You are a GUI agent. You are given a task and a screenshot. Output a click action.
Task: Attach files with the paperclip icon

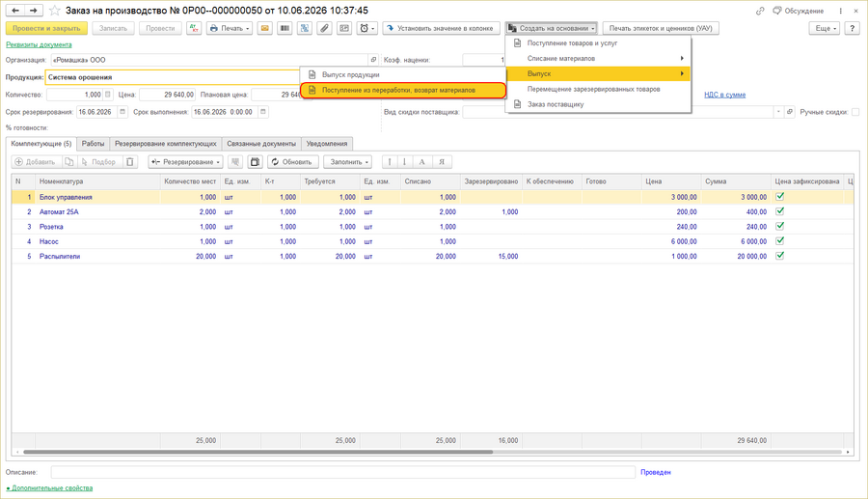324,28
